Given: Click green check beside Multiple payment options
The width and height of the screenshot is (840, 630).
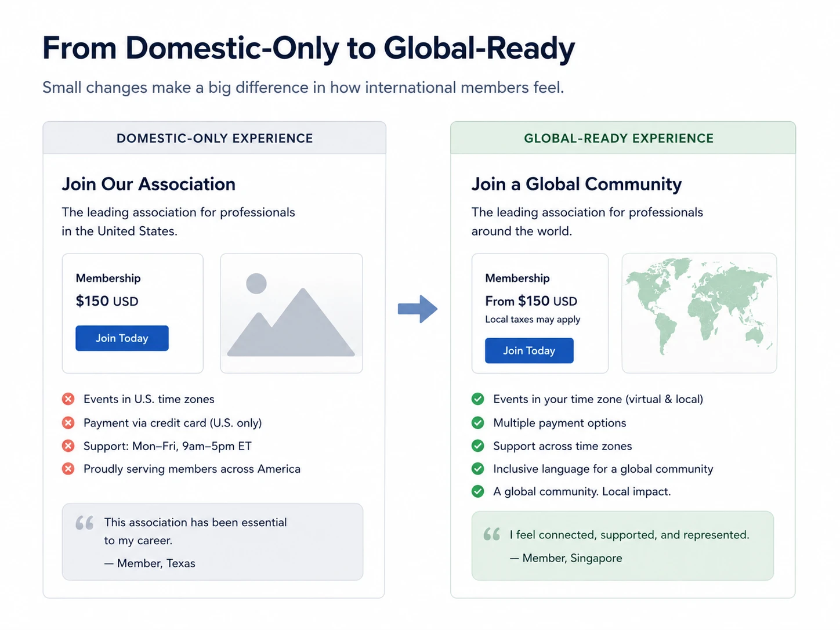Looking at the screenshot, I should coord(478,423).
